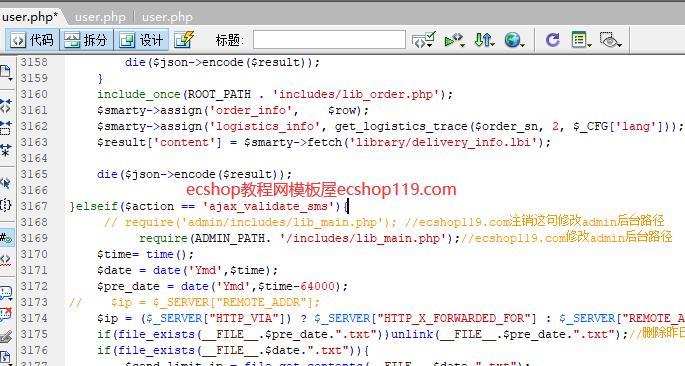Viewport: 685px width, 366px height.
Task: Open the View Options menu
Action: point(581,40)
